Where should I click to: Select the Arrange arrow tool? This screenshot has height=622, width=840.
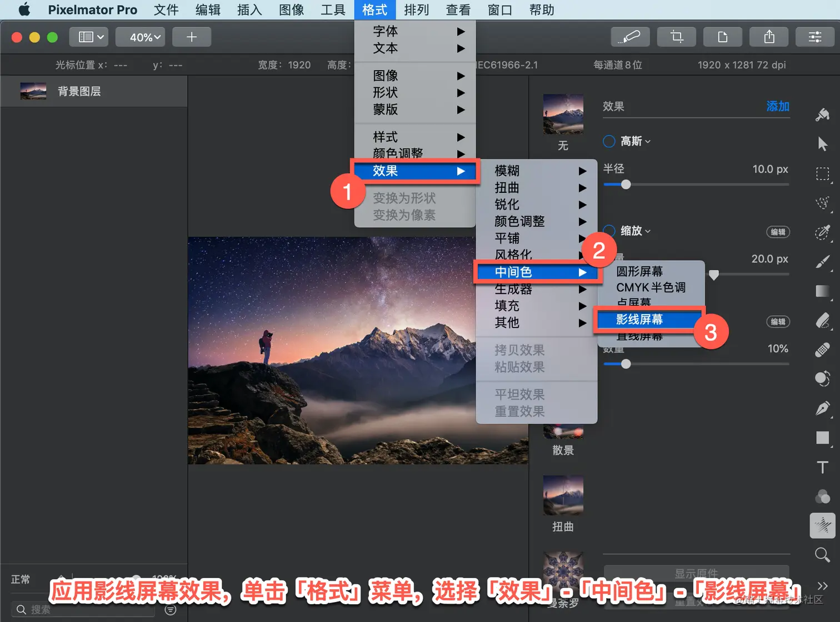tap(823, 144)
